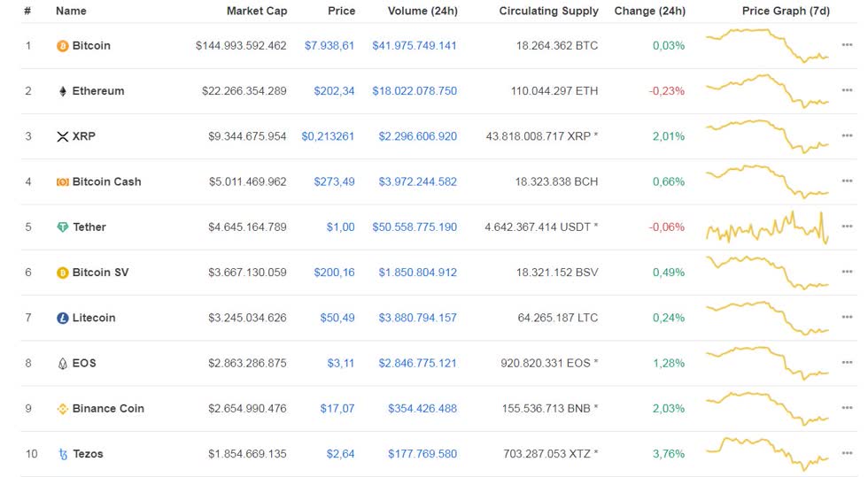Open the three-dot menu for EOS
The image size is (868, 477).
[847, 363]
